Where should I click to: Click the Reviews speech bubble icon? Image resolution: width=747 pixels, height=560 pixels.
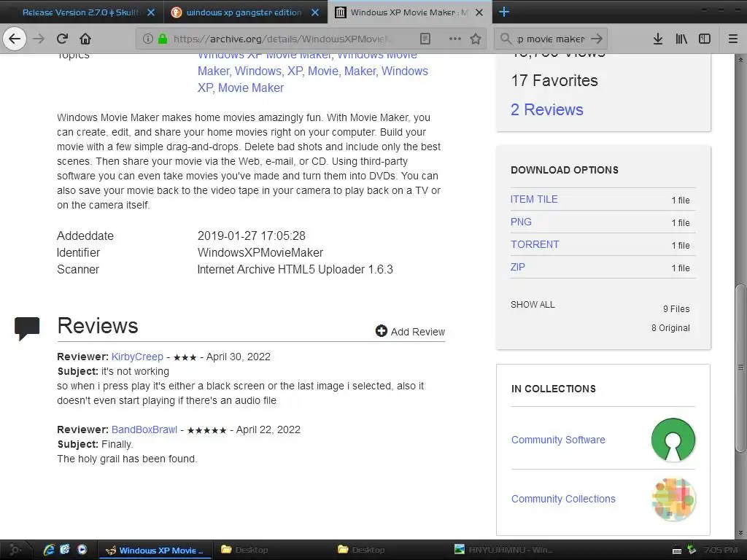[27, 329]
